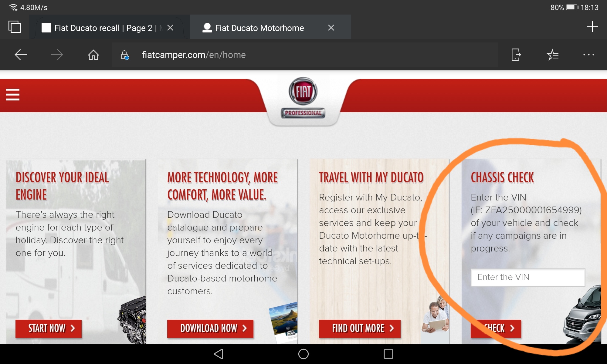This screenshot has height=364, width=607.
Task: Open favorites star list
Action: [x=552, y=55]
